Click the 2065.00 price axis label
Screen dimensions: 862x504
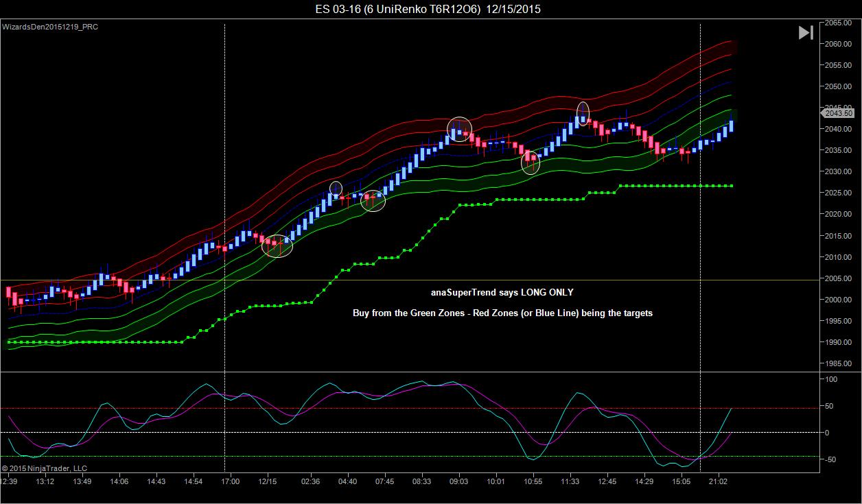[x=838, y=23]
